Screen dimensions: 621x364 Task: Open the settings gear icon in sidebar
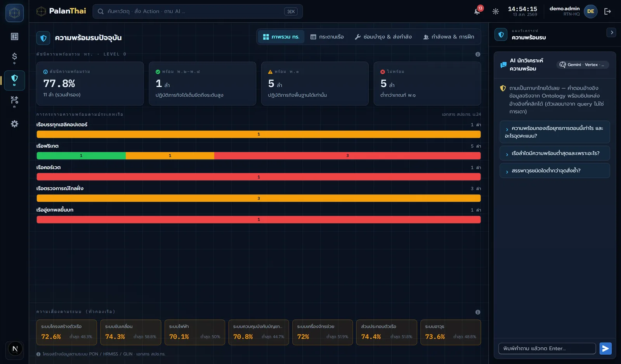tap(14, 124)
